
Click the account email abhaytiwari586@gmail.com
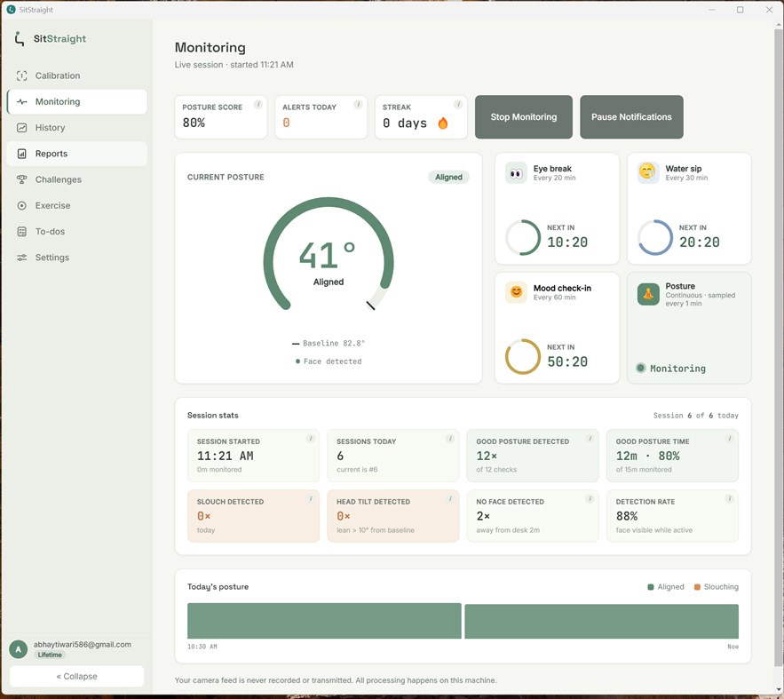pyautogui.click(x=83, y=645)
